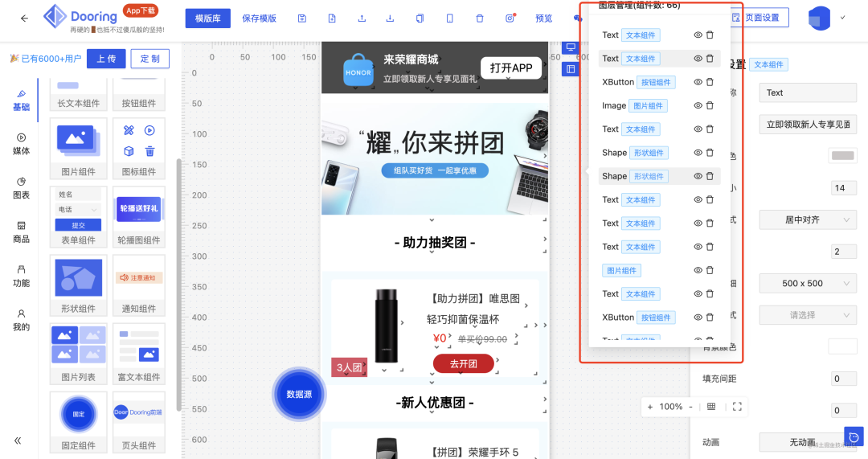This screenshot has height=459, width=868.
Task: Click the new document icon in toolbar
Action: pos(332,18)
